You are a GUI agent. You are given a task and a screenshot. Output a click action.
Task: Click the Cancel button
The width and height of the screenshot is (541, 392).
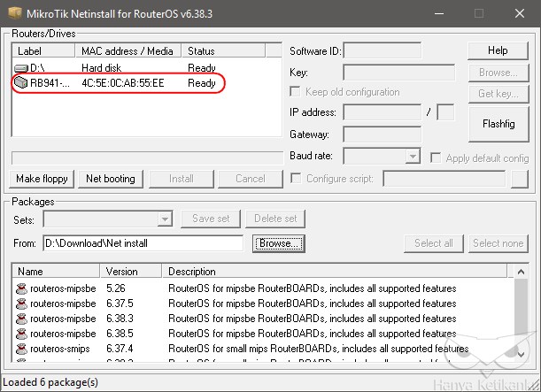click(251, 179)
